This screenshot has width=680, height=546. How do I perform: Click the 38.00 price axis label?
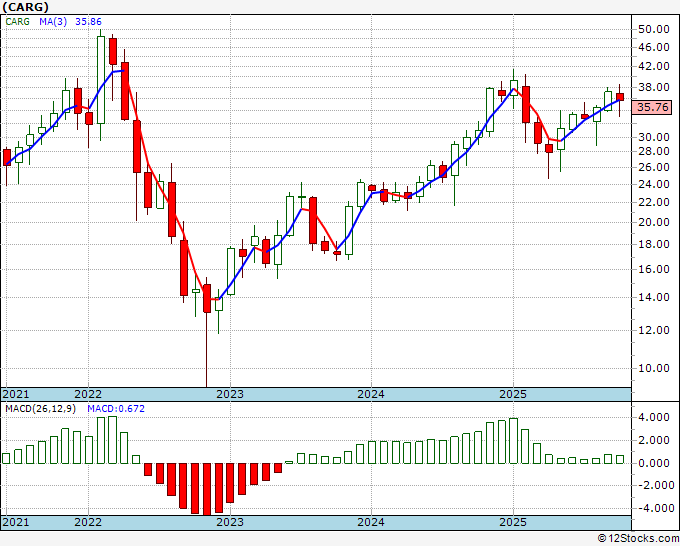tap(654, 87)
